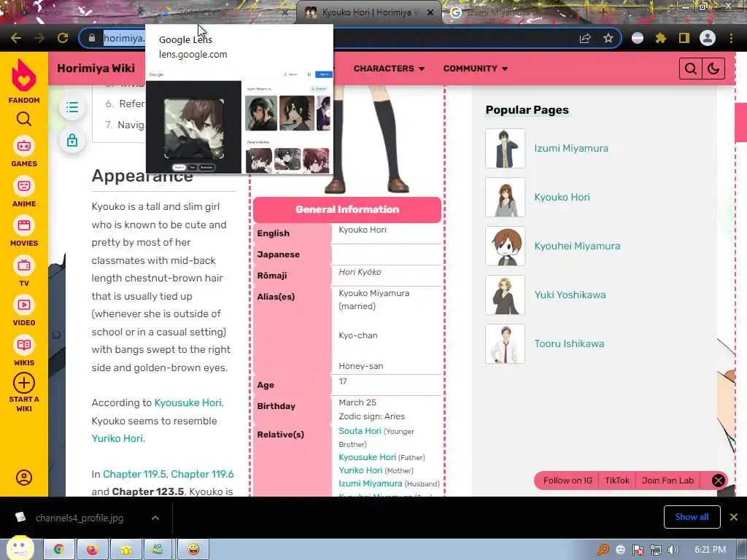Open the channels4_profile.jpg download item

[x=79, y=518]
